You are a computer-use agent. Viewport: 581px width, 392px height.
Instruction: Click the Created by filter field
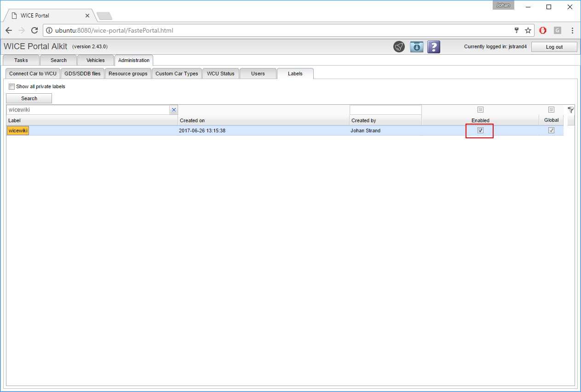click(x=385, y=110)
